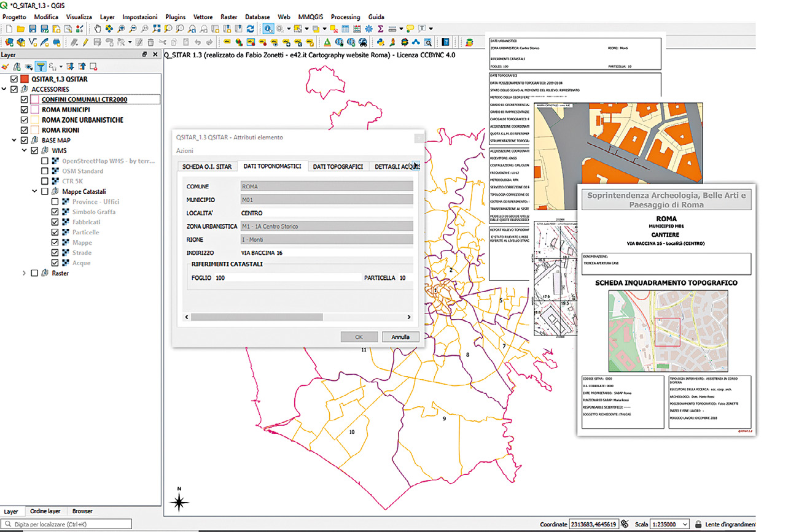This screenshot has height=532, width=799.
Task: Enable the OSM Standard layer
Action: (x=45, y=171)
